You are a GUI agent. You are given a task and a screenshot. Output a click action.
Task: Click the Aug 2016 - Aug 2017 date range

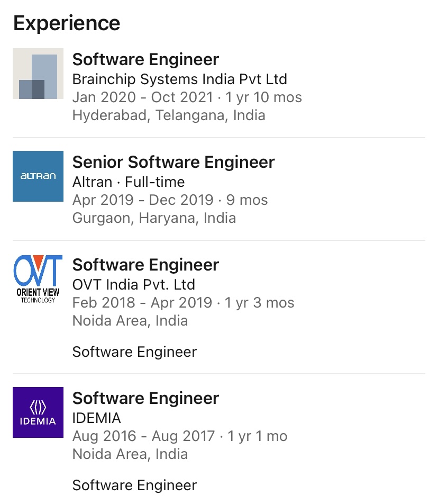179,436
